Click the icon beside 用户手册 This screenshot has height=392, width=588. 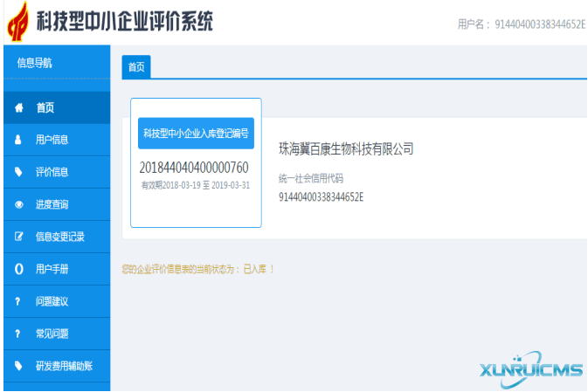coord(18,269)
